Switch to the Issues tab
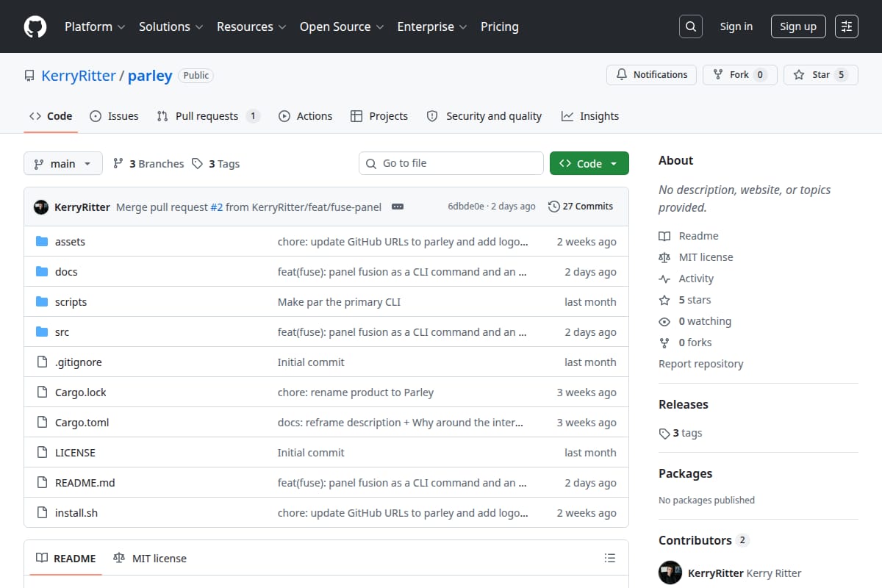This screenshot has height=588, width=882. 114,116
